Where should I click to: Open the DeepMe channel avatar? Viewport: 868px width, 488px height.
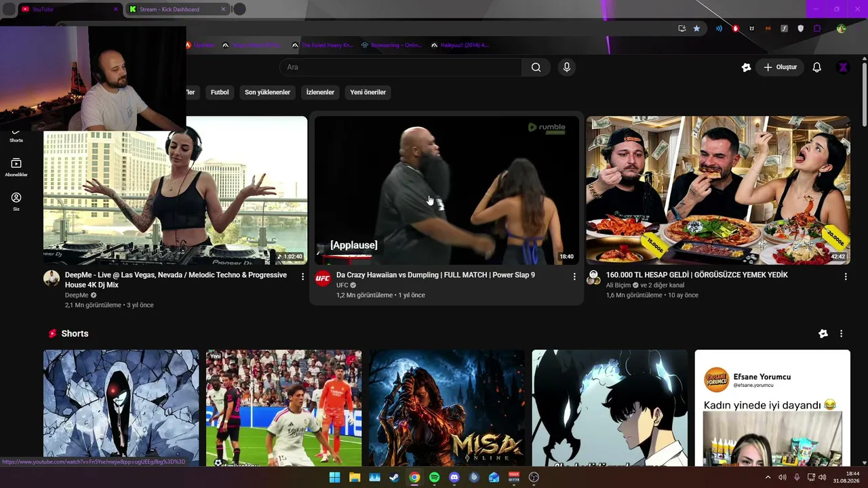click(x=52, y=279)
